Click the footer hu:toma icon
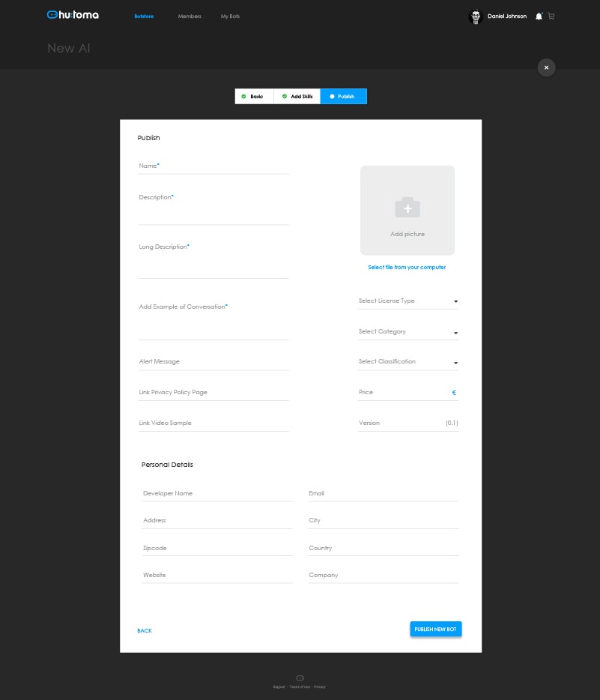Screen dimensions: 600x700 coord(300,678)
